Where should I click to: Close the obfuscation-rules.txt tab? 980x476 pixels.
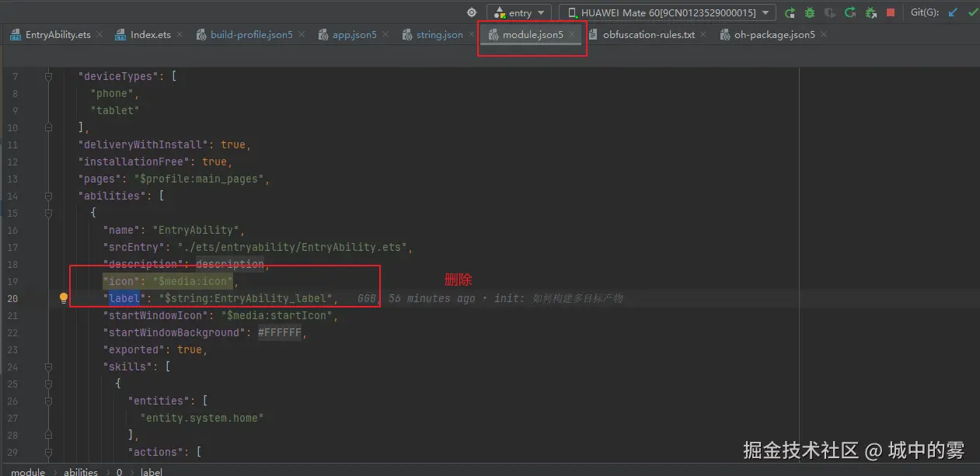(703, 35)
